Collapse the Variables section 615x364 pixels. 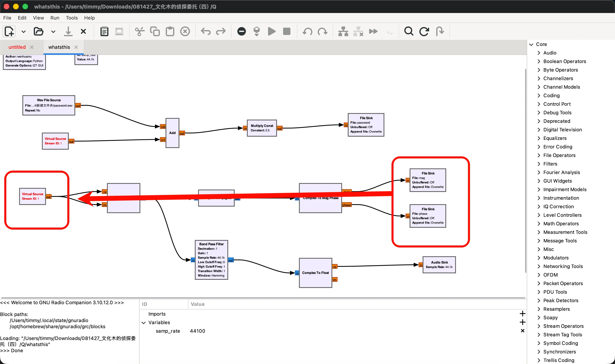(x=144, y=323)
